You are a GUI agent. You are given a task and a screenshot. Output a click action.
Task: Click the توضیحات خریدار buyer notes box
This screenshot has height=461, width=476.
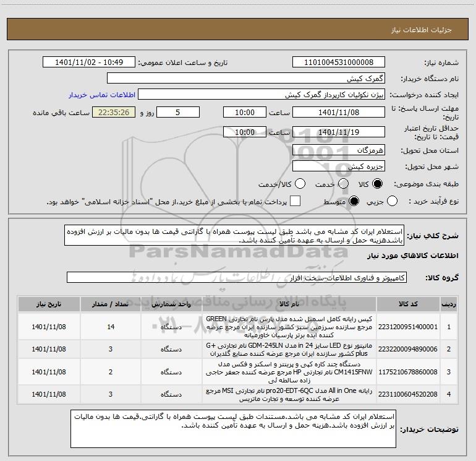click(x=233, y=429)
